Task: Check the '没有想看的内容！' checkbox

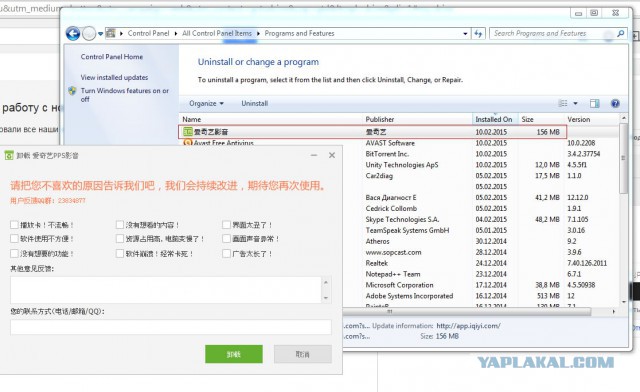Action: coord(120,225)
